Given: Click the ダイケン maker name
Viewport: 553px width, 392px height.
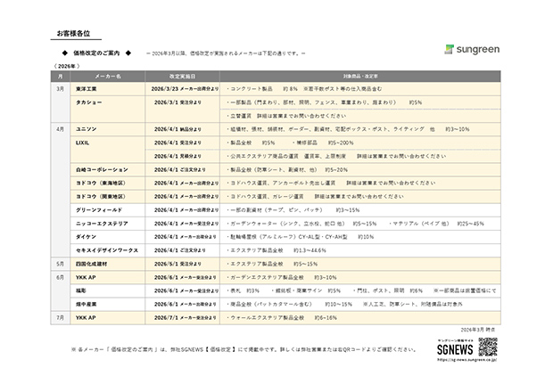Looking at the screenshot, I should point(86,237).
